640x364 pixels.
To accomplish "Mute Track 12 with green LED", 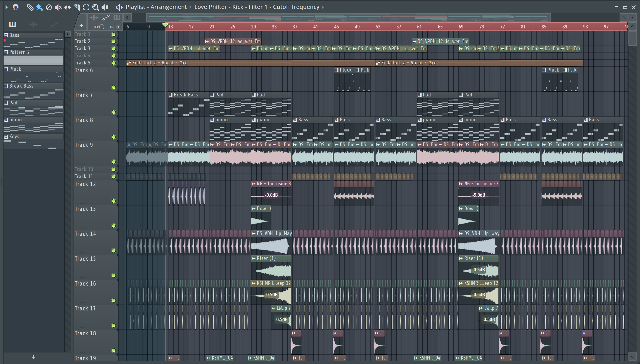I will [114, 201].
